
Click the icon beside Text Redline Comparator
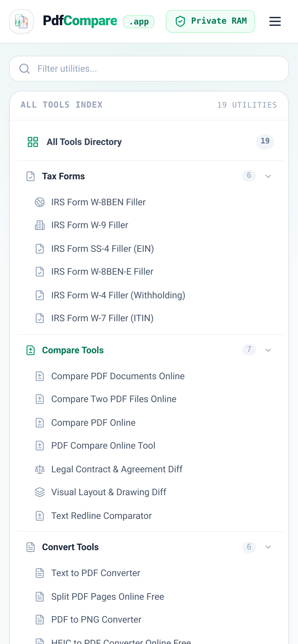tap(40, 516)
